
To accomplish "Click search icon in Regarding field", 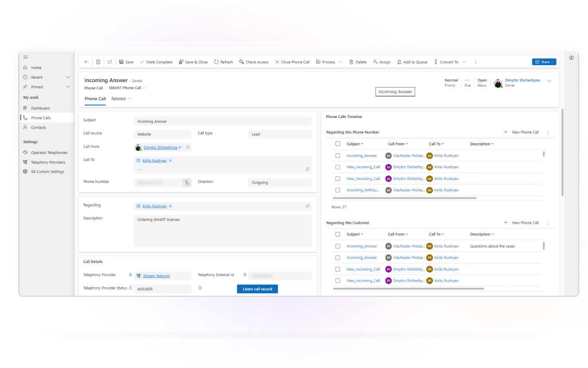I will point(307,206).
